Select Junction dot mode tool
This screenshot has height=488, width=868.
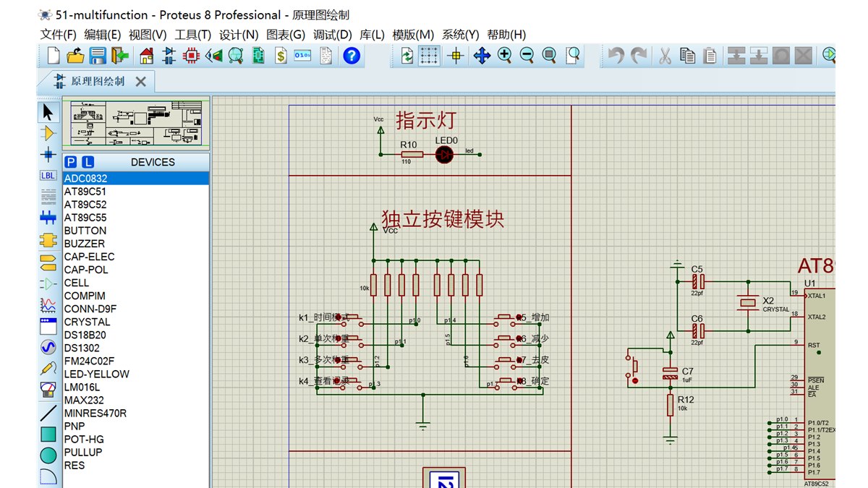tap(48, 154)
